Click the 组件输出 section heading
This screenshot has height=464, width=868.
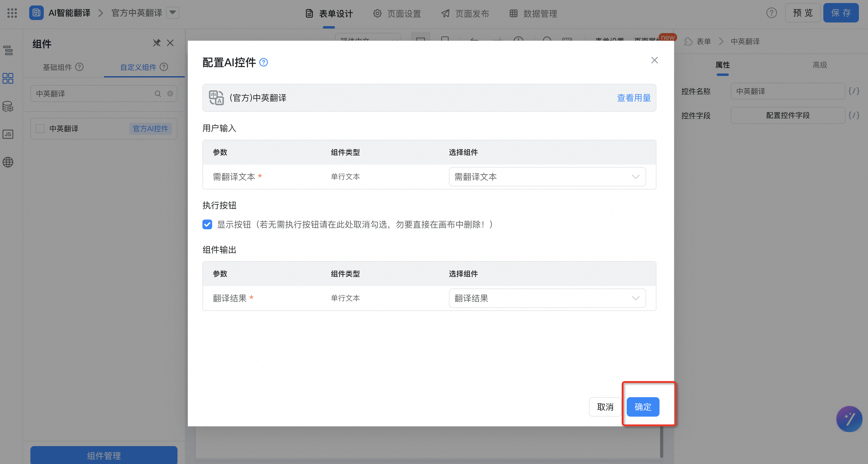coord(219,250)
